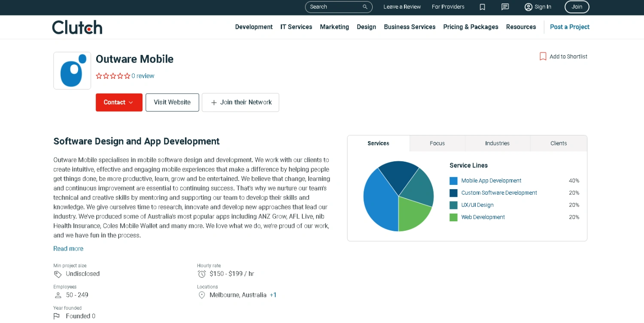Open the Resources menu
The height and width of the screenshot is (323, 644).
(x=521, y=27)
